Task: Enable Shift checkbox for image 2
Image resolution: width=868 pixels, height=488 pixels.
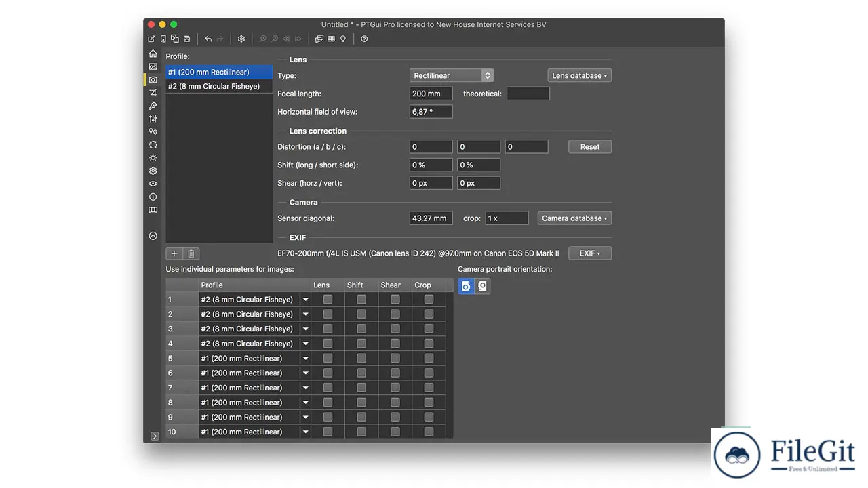Action: tap(361, 314)
